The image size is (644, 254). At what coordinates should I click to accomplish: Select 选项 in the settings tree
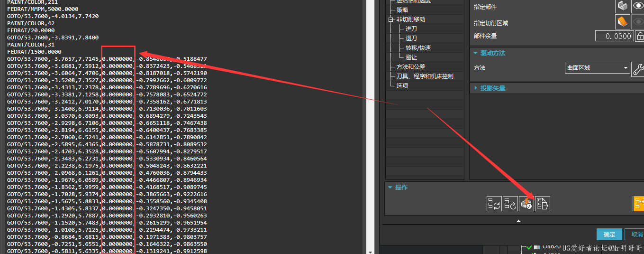[x=402, y=86]
